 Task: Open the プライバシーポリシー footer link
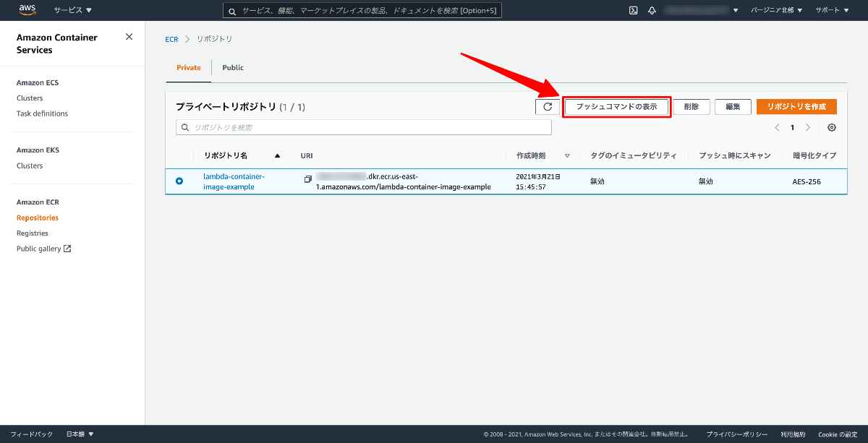pyautogui.click(x=737, y=434)
